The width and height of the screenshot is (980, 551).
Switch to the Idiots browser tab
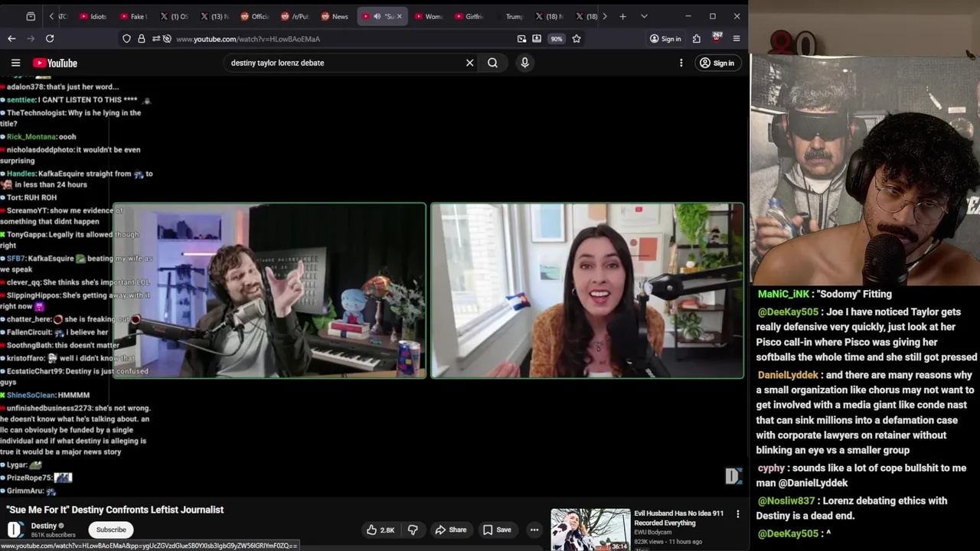click(93, 16)
